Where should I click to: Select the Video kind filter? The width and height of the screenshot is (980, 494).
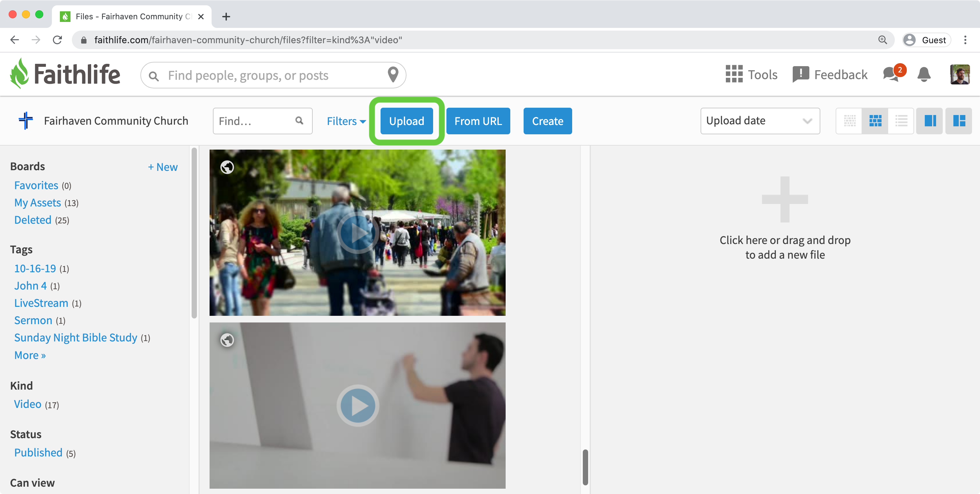(x=28, y=404)
